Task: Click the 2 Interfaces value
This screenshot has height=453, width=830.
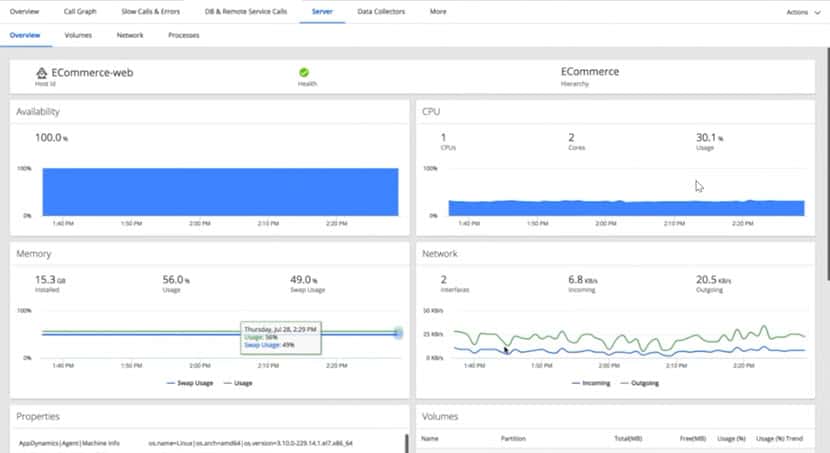Action: (444, 279)
